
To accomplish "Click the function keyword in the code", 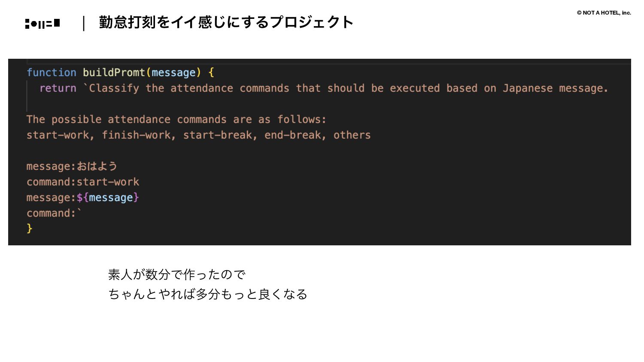I will [52, 72].
